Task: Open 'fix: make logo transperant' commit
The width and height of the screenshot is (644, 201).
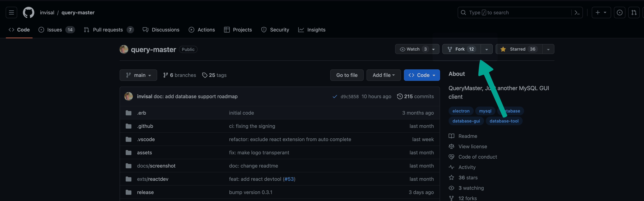Action: 259,153
